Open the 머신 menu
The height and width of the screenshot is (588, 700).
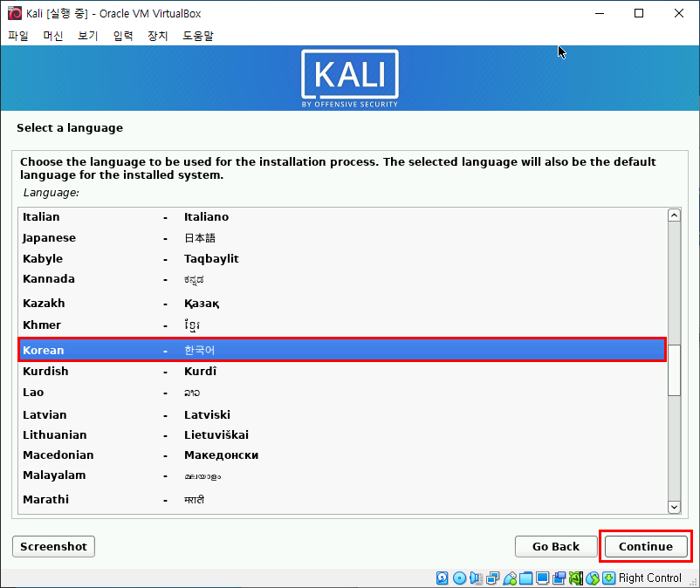(x=53, y=35)
